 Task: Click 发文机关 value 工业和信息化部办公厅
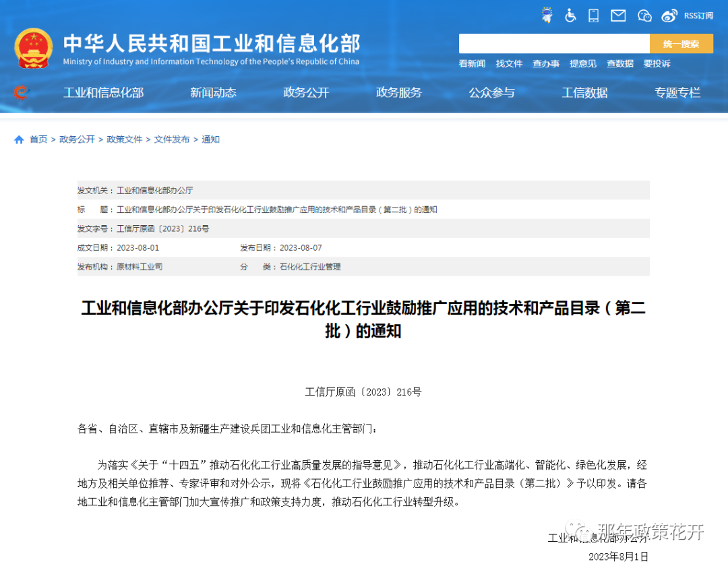[154, 190]
